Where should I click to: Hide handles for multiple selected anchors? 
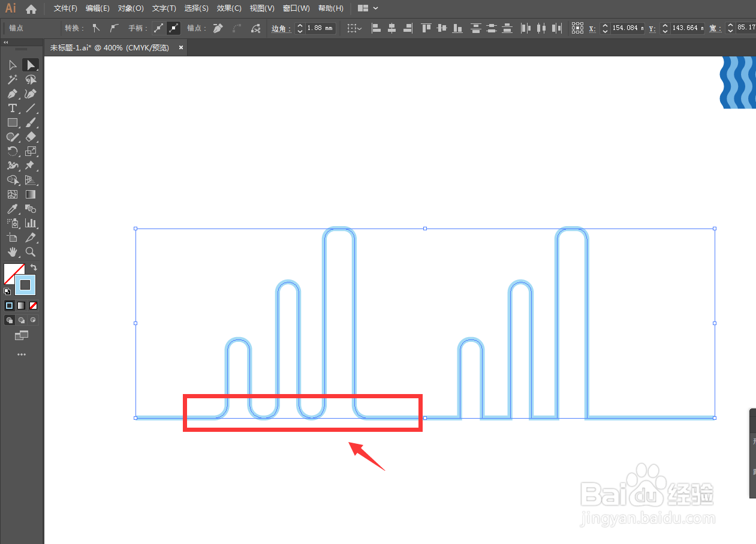[x=173, y=28]
